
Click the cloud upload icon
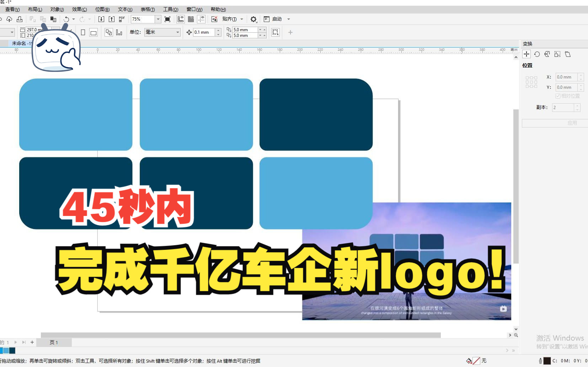[9, 19]
